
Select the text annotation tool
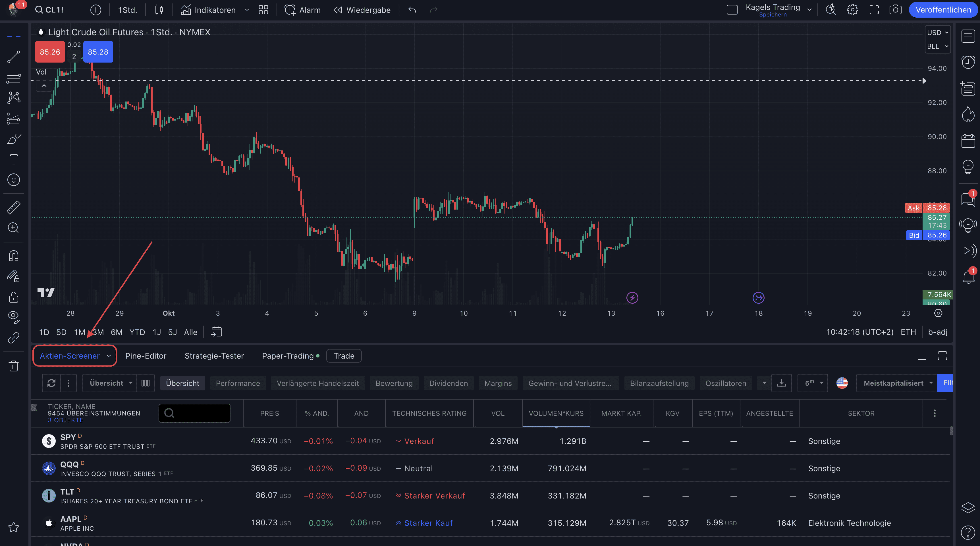click(13, 159)
